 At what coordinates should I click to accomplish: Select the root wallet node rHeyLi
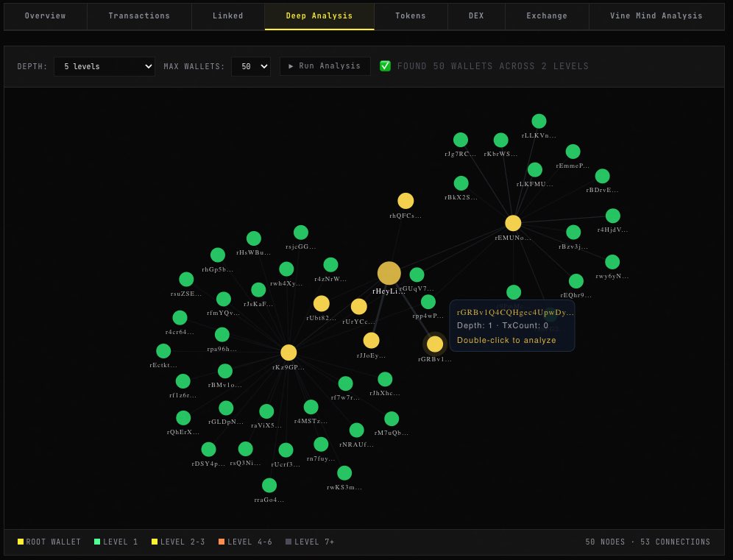(389, 274)
